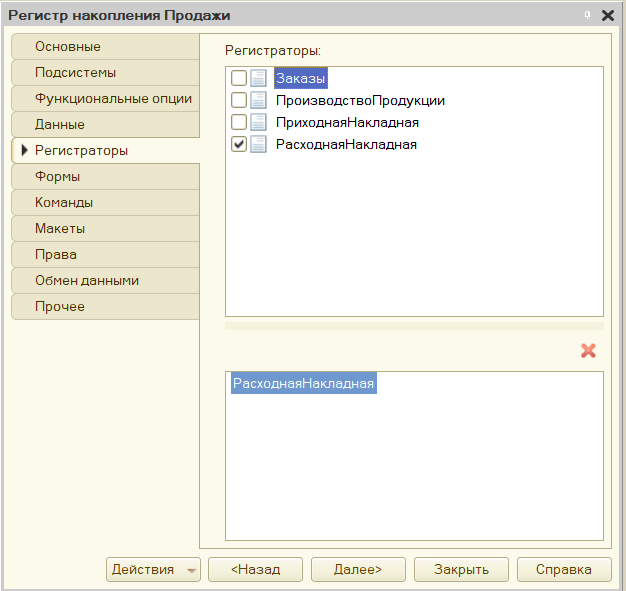The width and height of the screenshot is (626, 591).
Task: Select РасходнаяНакладная in the lower list
Action: (303, 383)
